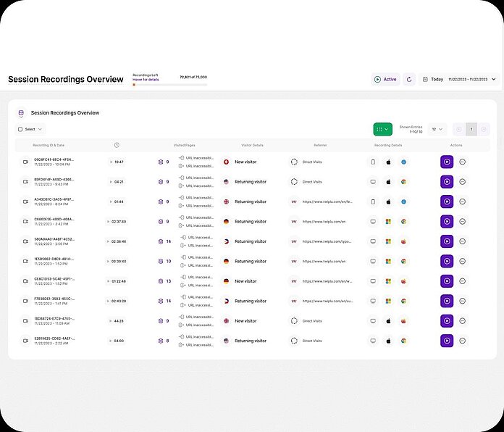The height and width of the screenshot is (432, 504).
Task: Click the Windows OS icon in D660E51E row
Action: (x=387, y=222)
